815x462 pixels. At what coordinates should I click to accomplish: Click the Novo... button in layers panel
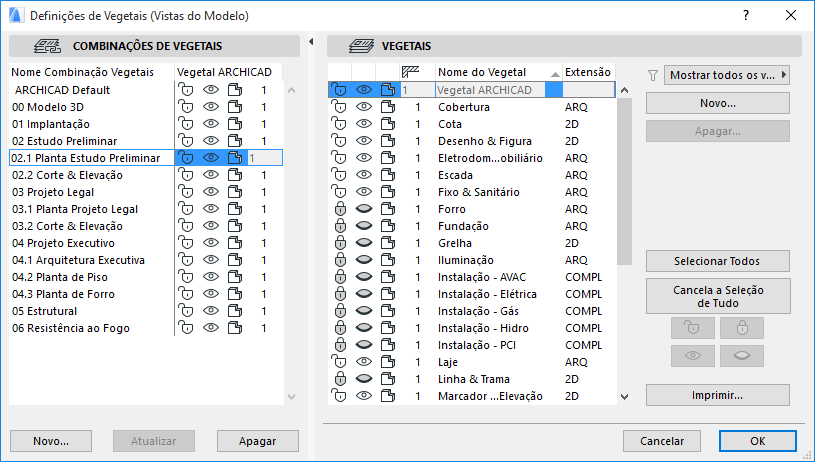coord(718,103)
